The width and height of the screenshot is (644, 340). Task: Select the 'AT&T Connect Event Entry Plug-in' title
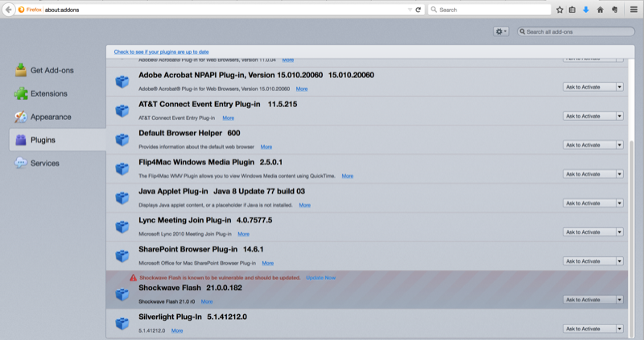(x=199, y=105)
